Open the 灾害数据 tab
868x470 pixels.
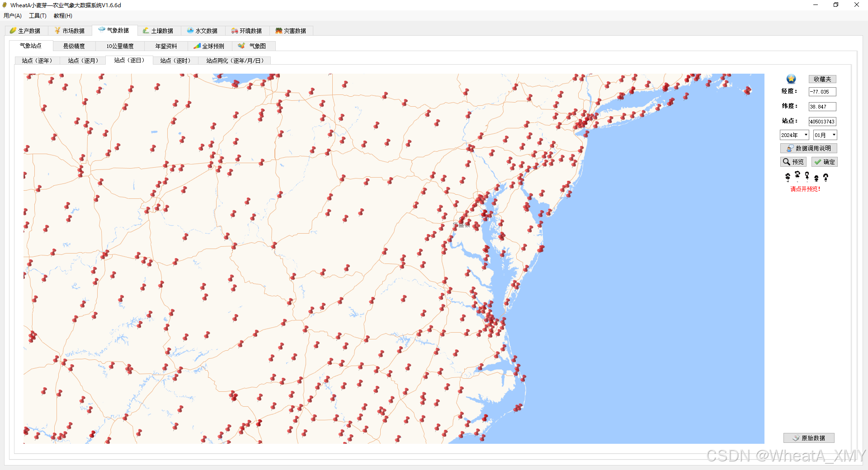point(291,31)
